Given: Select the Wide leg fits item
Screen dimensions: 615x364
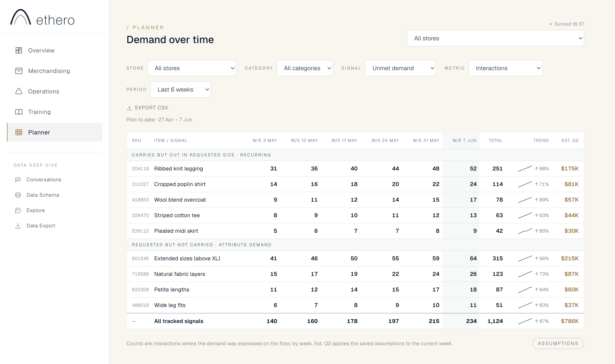Looking at the screenshot, I should (x=170, y=305).
